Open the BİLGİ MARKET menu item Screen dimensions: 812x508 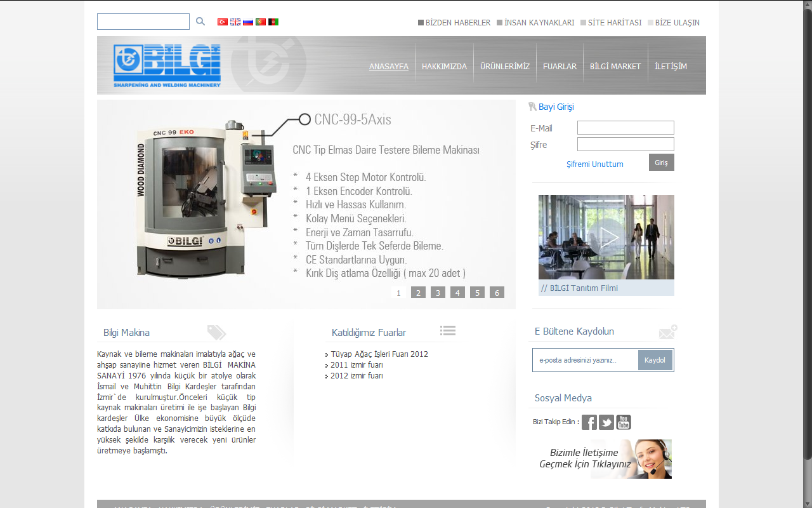click(x=615, y=66)
